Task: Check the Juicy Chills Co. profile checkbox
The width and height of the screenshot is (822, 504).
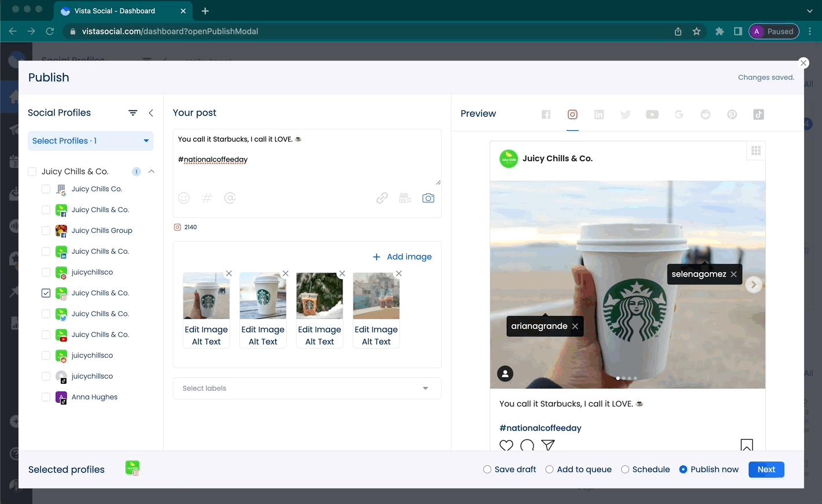Action: (x=46, y=189)
